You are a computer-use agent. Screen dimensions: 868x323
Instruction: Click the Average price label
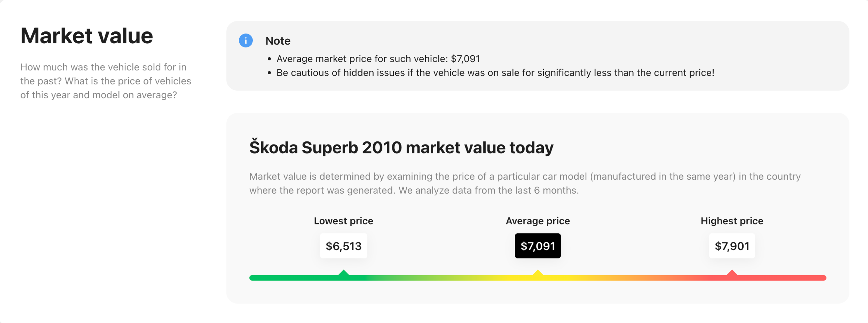coord(538,221)
